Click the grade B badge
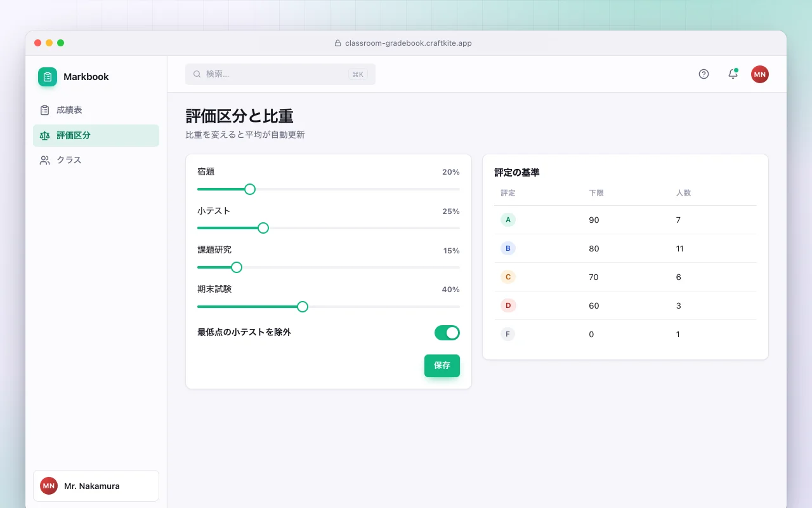 coord(508,248)
